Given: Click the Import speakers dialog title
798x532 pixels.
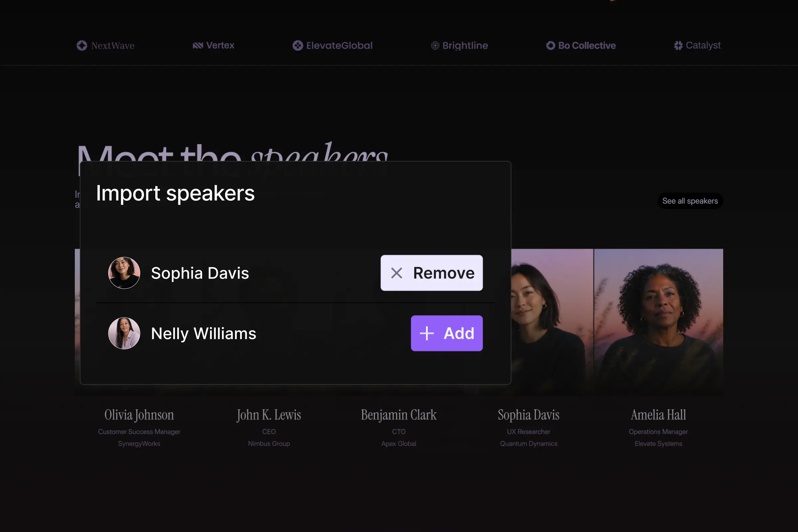Looking at the screenshot, I should click(x=175, y=194).
